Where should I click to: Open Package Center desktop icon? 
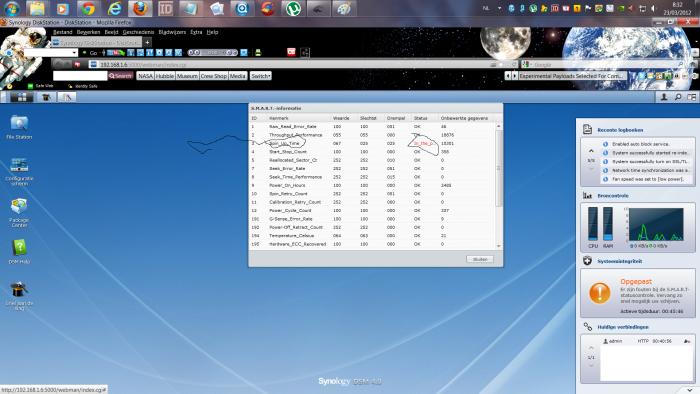tap(19, 212)
